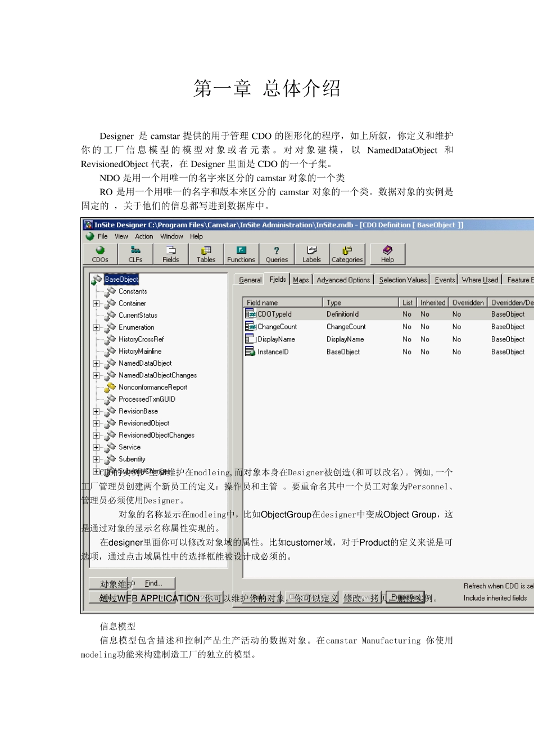The width and height of the screenshot is (534, 756).
Task: Switch to the General tab
Action: point(250,280)
